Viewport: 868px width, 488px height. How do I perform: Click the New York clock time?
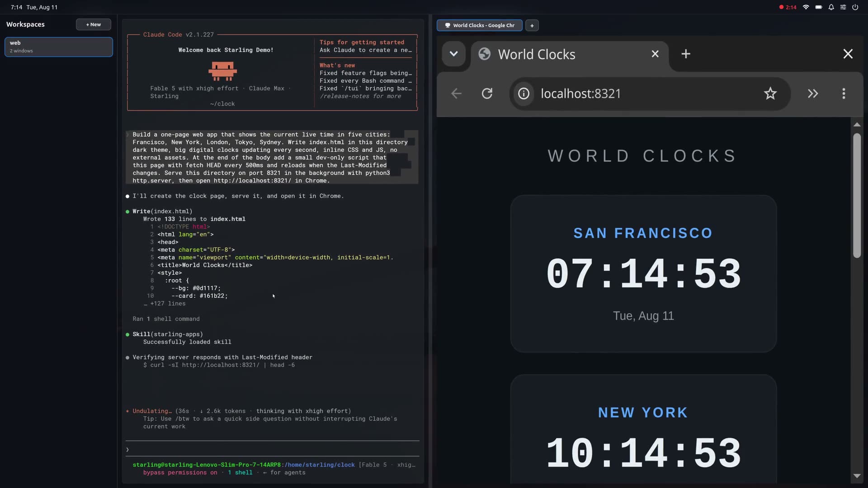[x=643, y=453]
